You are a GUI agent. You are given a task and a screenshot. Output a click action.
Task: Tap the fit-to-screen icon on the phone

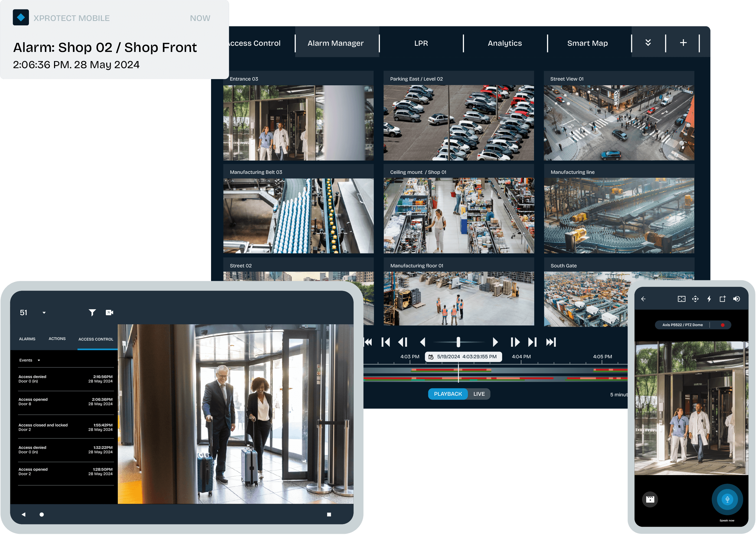682,299
